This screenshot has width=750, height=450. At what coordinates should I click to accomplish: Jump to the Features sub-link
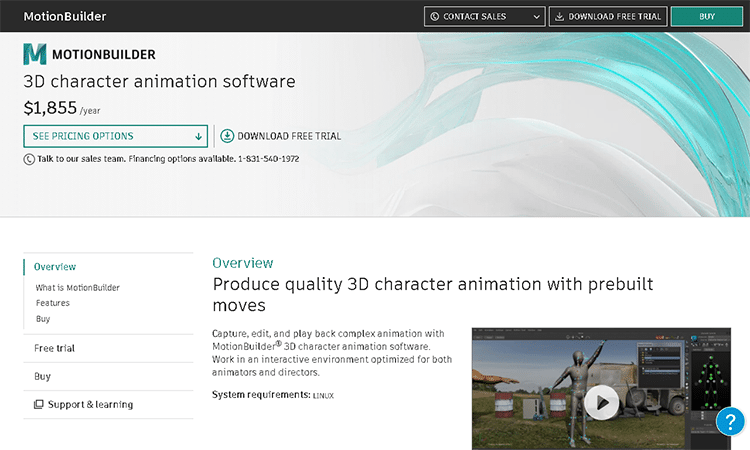tap(52, 303)
